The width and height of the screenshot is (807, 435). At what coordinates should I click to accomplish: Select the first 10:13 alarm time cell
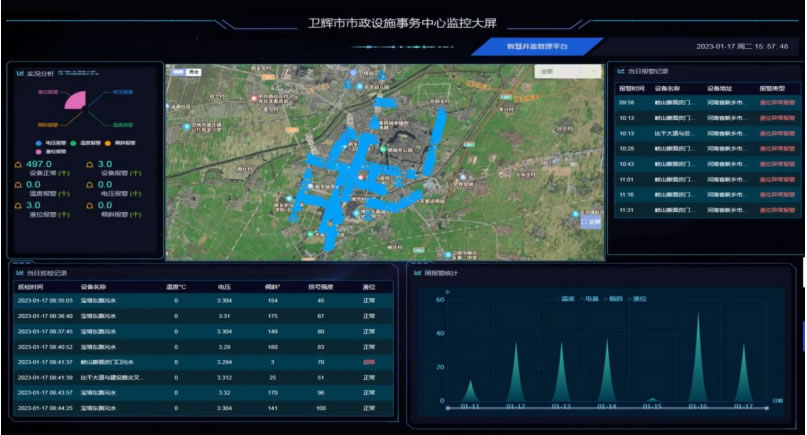tap(626, 118)
